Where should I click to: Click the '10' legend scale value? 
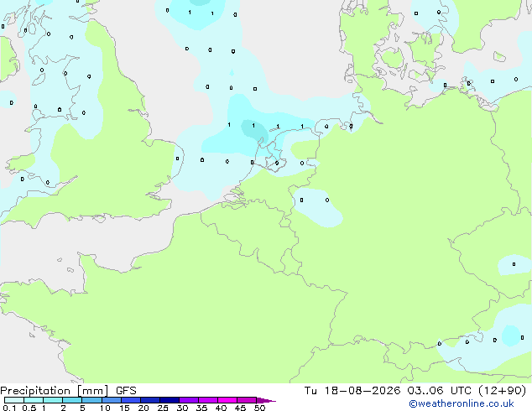[105, 408]
